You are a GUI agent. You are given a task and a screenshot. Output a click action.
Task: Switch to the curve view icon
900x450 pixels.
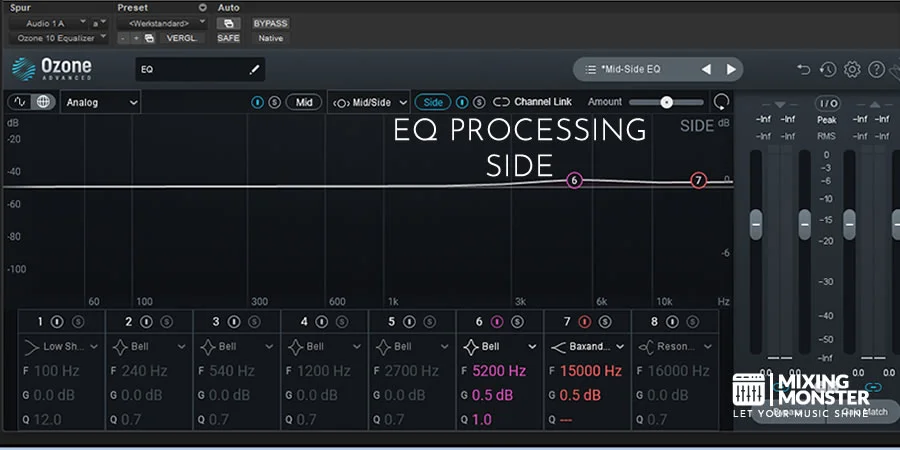click(x=20, y=102)
